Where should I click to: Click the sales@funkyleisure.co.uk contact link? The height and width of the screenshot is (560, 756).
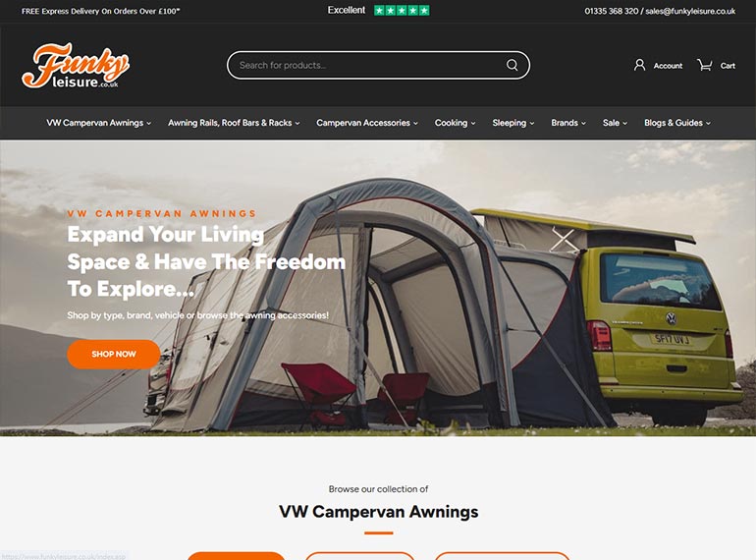click(690, 11)
